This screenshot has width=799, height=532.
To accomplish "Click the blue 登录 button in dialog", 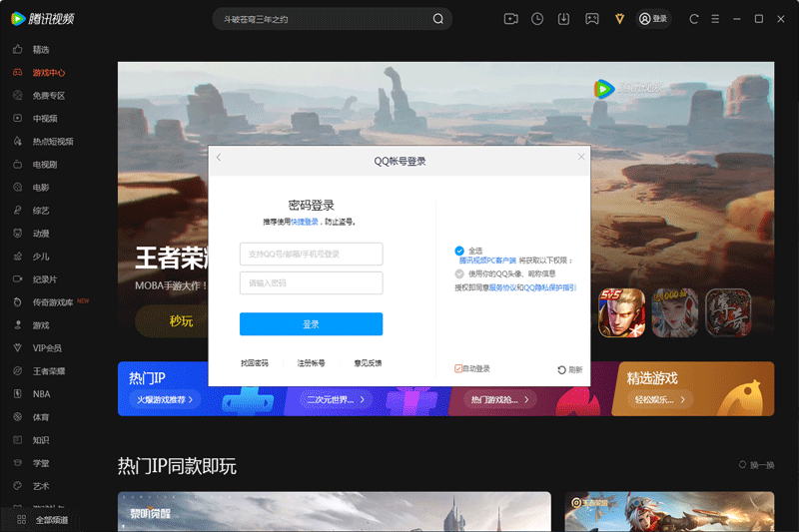I will click(x=311, y=324).
